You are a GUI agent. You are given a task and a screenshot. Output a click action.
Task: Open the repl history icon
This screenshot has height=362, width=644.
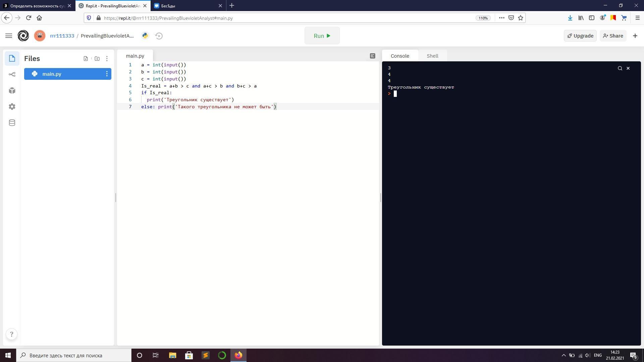[159, 36]
